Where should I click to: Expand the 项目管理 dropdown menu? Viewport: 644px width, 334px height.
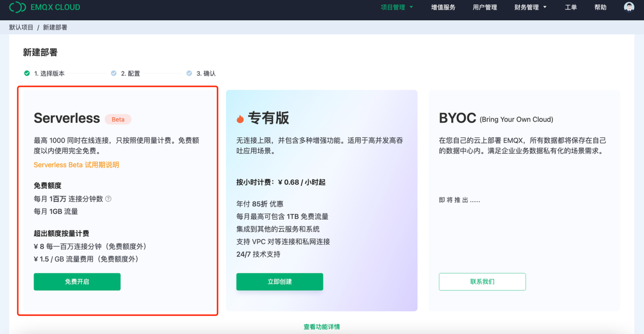click(397, 7)
